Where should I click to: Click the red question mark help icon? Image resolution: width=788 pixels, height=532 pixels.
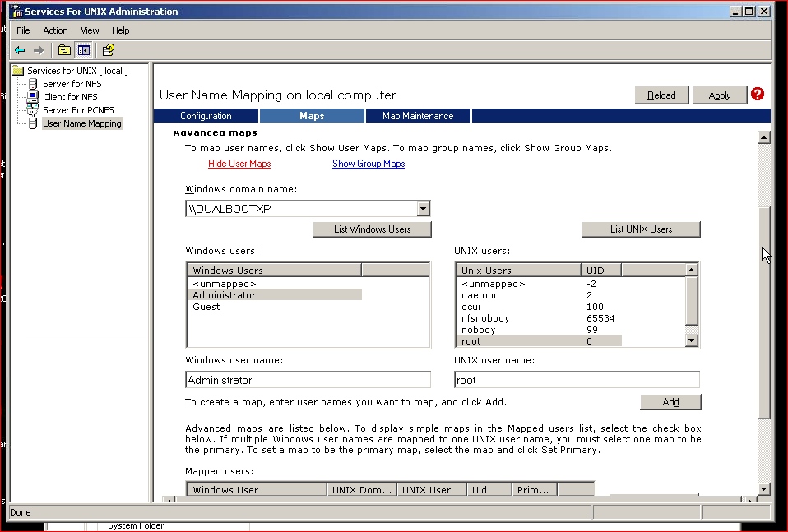tap(758, 94)
